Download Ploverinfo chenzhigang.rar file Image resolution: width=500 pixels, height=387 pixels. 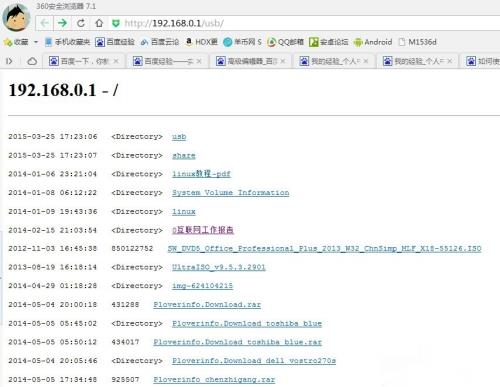click(x=214, y=379)
